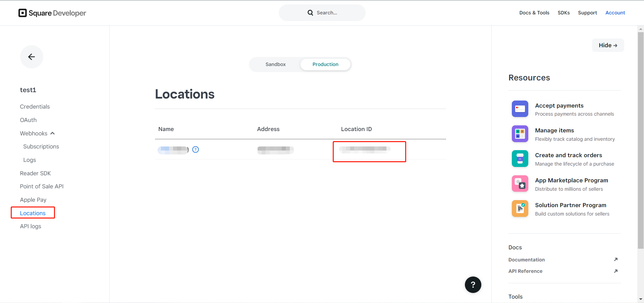Open the Accept payments card icon
Viewport: 644px width, 303px height.
pos(520,109)
